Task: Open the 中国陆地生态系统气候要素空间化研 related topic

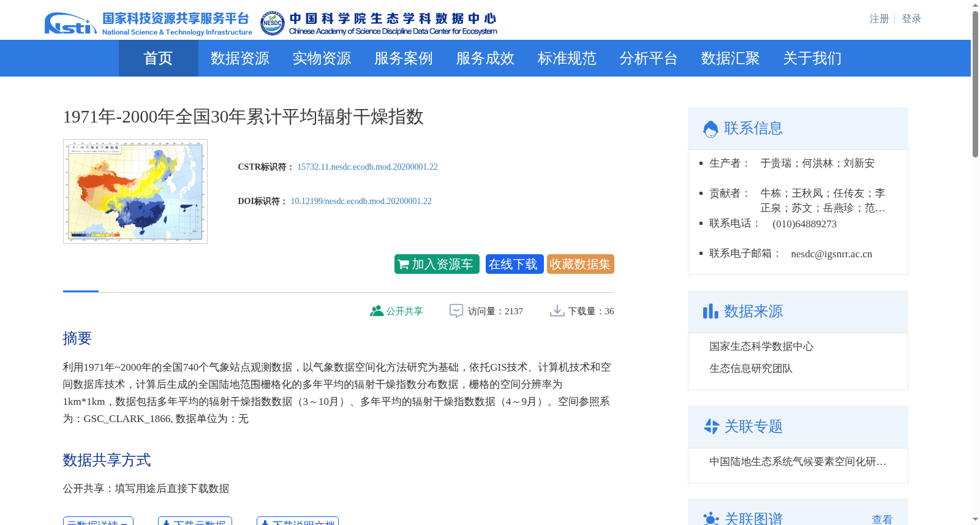Action: point(798,462)
